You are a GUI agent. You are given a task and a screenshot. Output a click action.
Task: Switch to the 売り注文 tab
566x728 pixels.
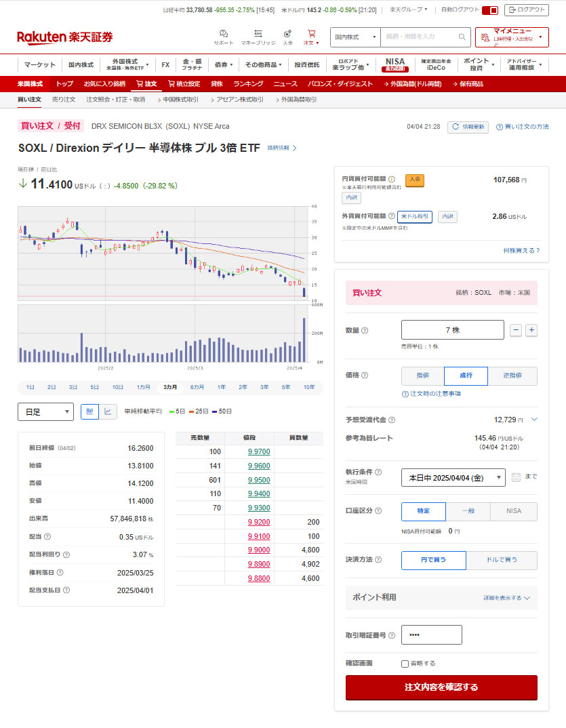tap(64, 100)
